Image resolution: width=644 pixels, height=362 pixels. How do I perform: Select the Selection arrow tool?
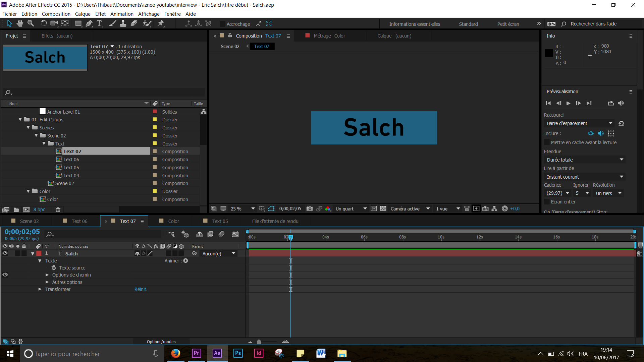pos(9,23)
